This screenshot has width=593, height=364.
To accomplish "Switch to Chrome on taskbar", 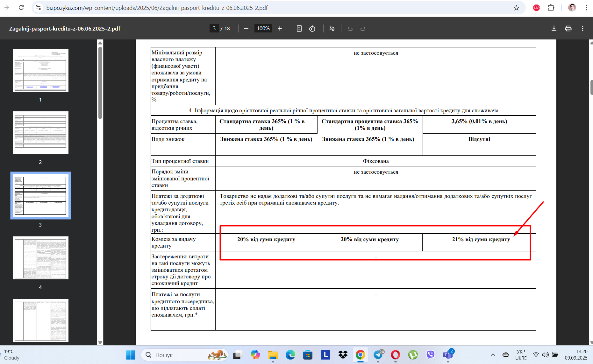I will [360, 355].
